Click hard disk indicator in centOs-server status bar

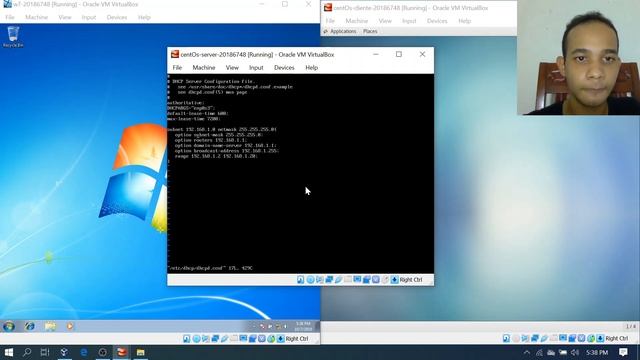click(x=301, y=280)
